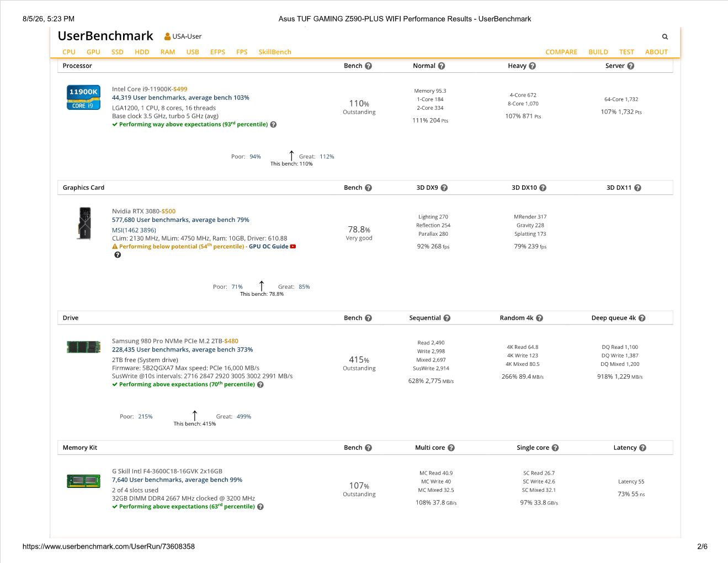Click the graphics card Poor 71% value
Screen dimensions: 728x563
(237, 287)
